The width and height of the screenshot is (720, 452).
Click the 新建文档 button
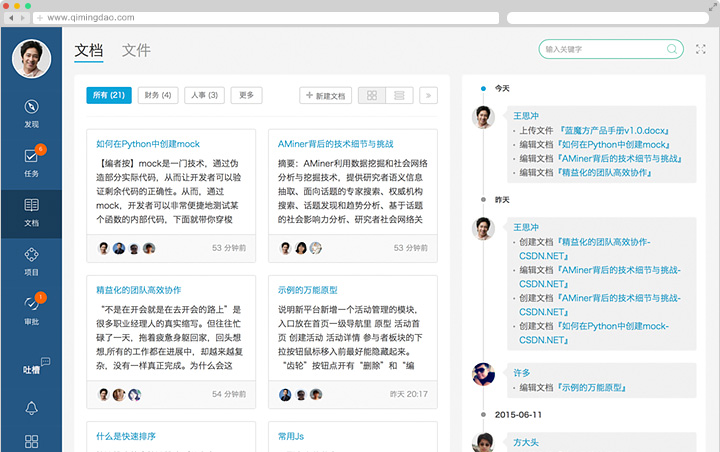[x=326, y=95]
